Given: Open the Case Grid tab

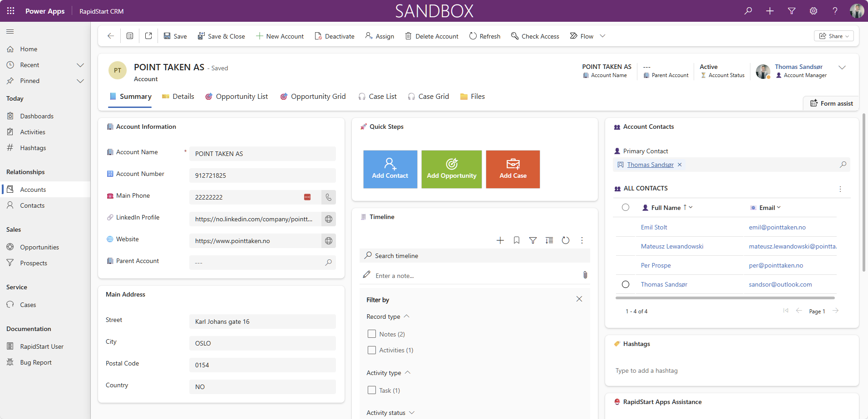Looking at the screenshot, I should (x=428, y=96).
